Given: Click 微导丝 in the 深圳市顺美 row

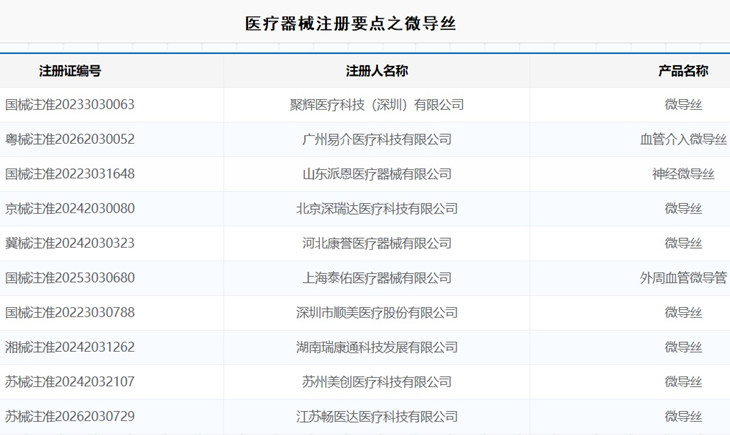Looking at the screenshot, I should coord(683,312).
